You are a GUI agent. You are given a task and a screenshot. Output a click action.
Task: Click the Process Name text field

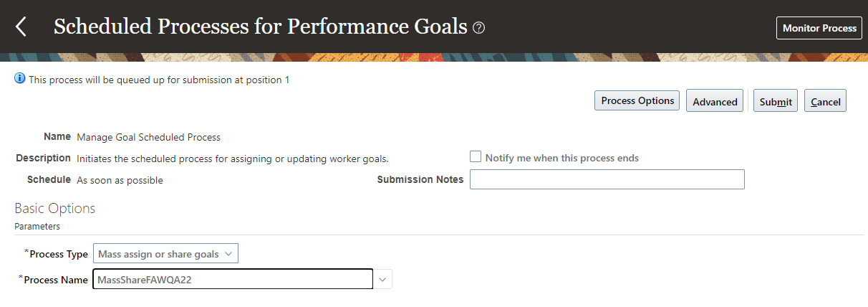pos(233,279)
